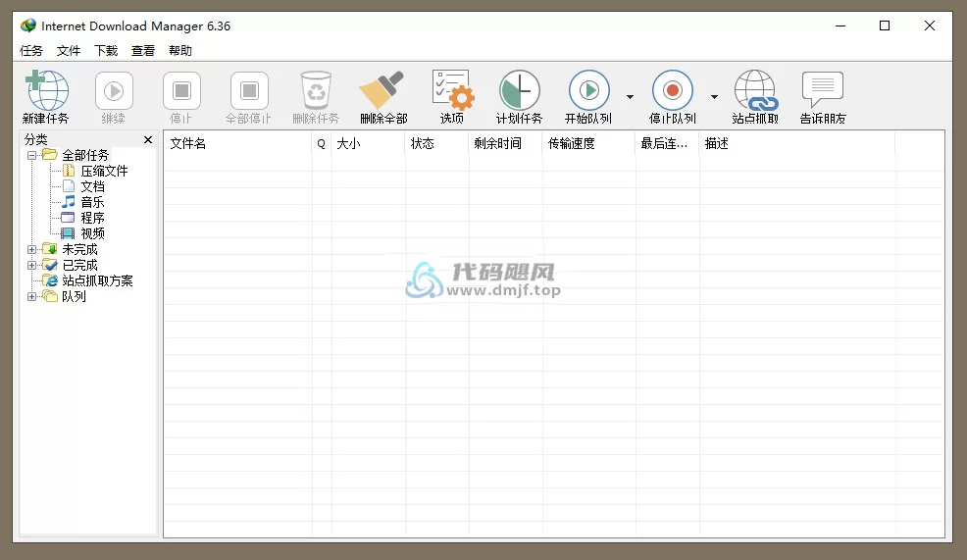Select the 压缩文件 category
This screenshot has width=967, height=560.
click(104, 171)
